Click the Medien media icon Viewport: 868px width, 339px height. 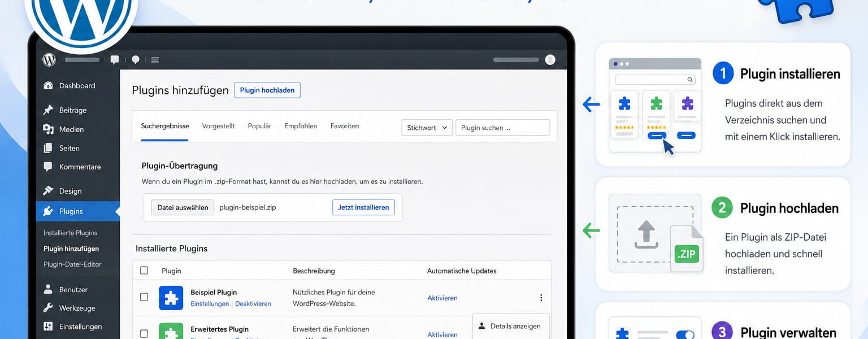49,129
